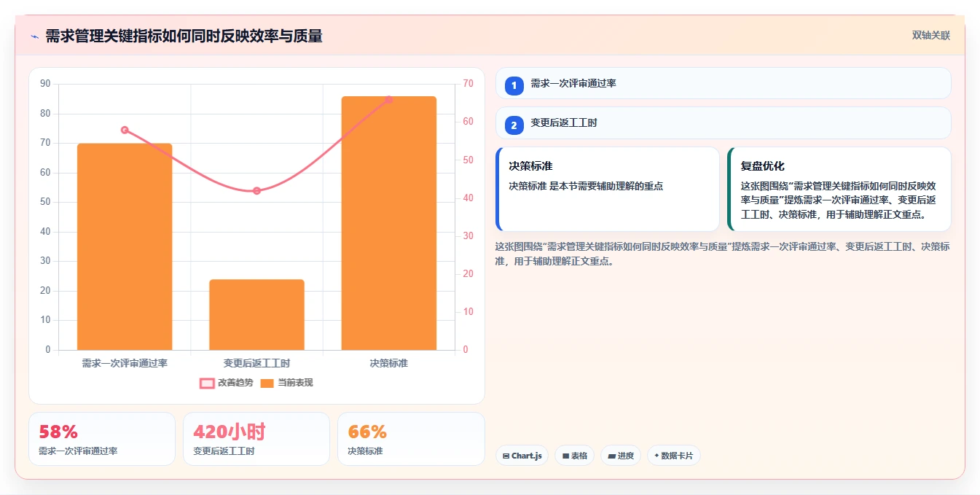Click the Chart.js tag chip
Image resolution: width=980 pixels, height=495 pixels.
pyautogui.click(x=522, y=456)
